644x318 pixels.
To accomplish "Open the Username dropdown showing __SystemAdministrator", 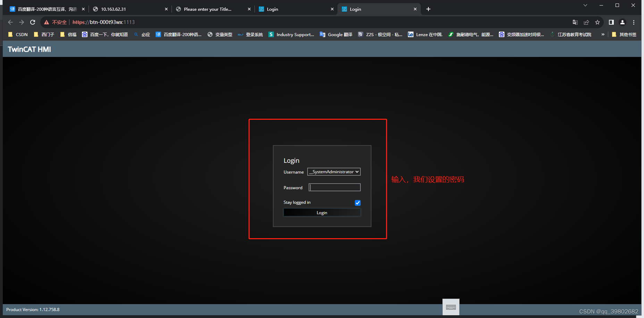I will pyautogui.click(x=333, y=171).
